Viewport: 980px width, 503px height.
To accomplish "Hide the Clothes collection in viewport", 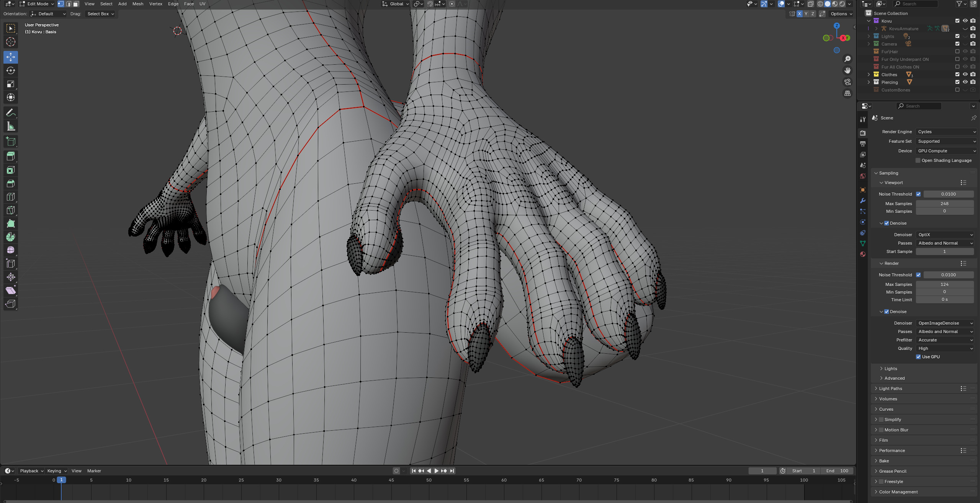I will (965, 75).
